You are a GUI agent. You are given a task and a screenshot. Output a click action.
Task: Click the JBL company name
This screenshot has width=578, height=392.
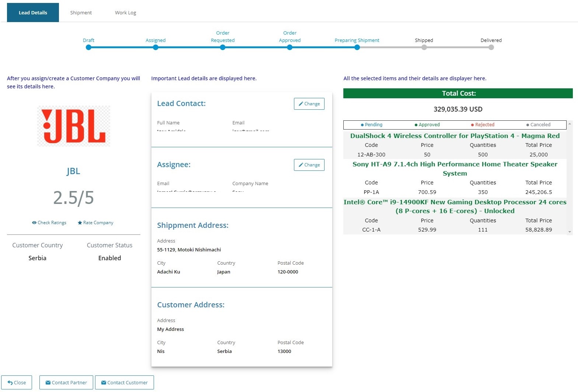coord(73,171)
